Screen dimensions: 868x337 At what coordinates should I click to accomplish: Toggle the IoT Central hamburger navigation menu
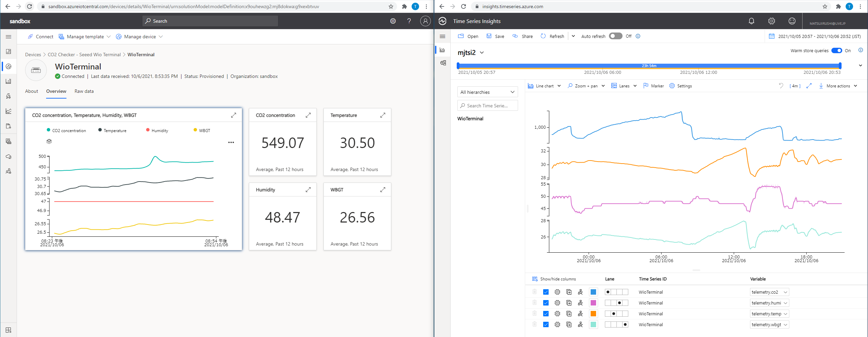point(8,37)
